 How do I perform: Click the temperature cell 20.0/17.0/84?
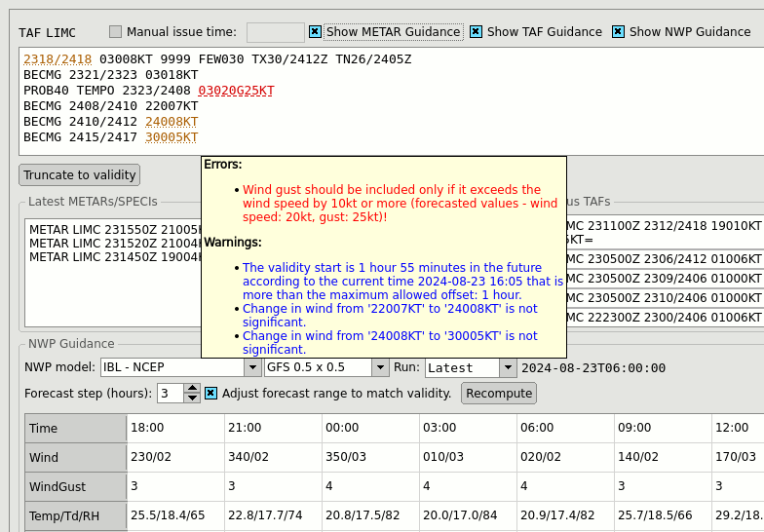(468, 515)
